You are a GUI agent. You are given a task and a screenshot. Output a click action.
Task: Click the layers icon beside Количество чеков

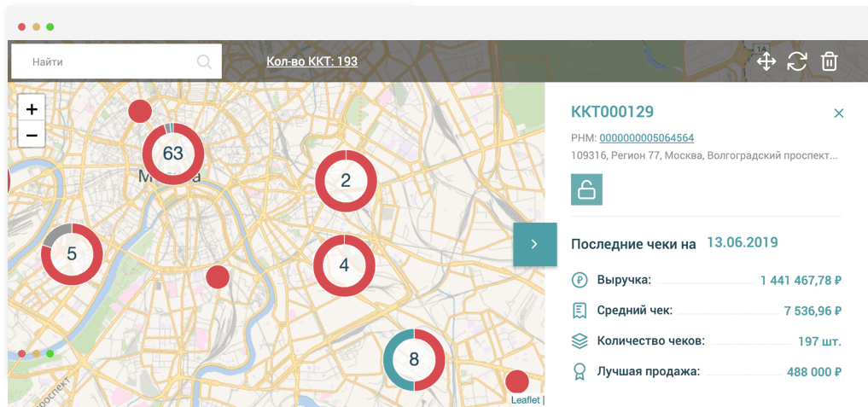pos(579,341)
